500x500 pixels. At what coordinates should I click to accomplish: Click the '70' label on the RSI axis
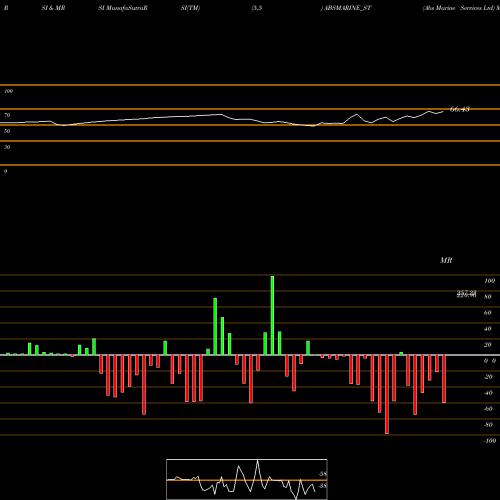point(7,115)
